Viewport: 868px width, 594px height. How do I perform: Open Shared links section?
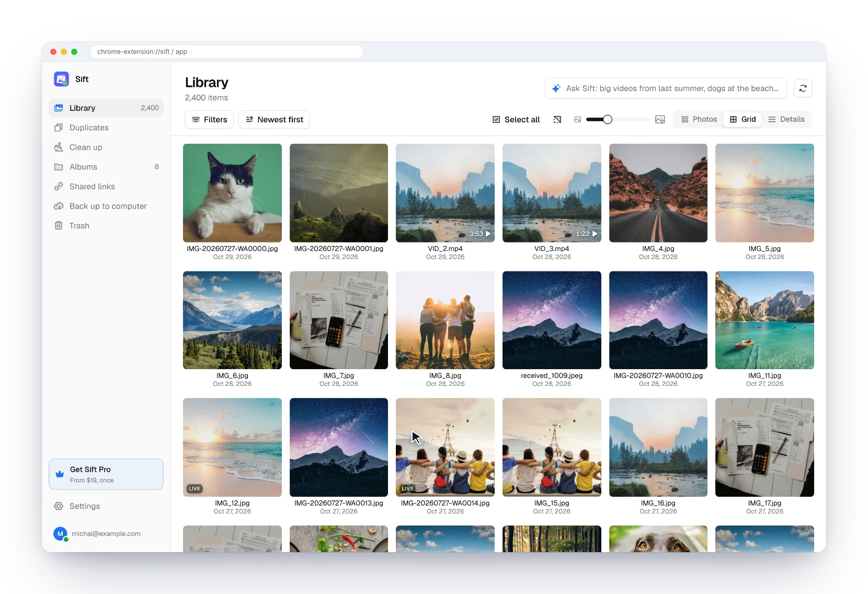click(106, 186)
